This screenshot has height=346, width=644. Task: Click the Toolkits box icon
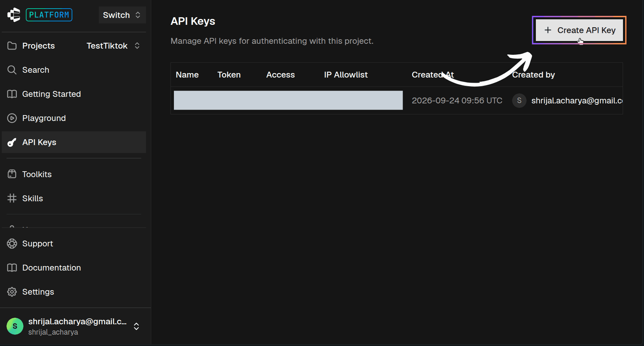(12, 174)
